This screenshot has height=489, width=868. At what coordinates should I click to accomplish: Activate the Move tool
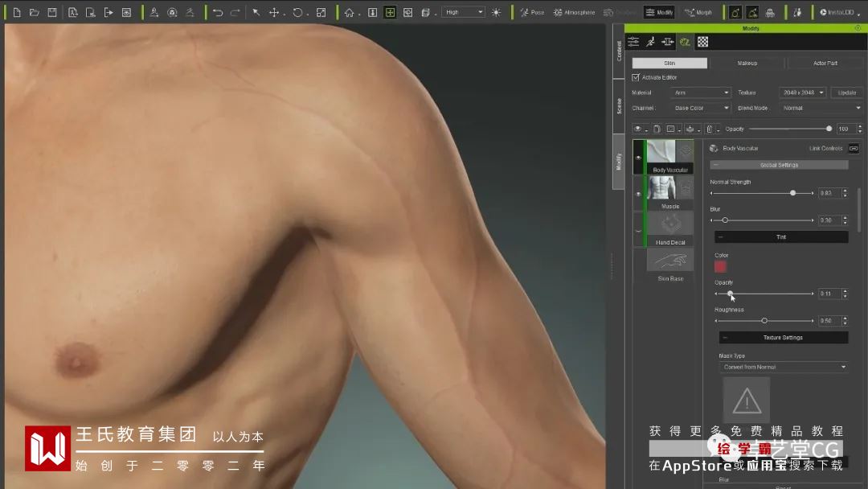274,12
